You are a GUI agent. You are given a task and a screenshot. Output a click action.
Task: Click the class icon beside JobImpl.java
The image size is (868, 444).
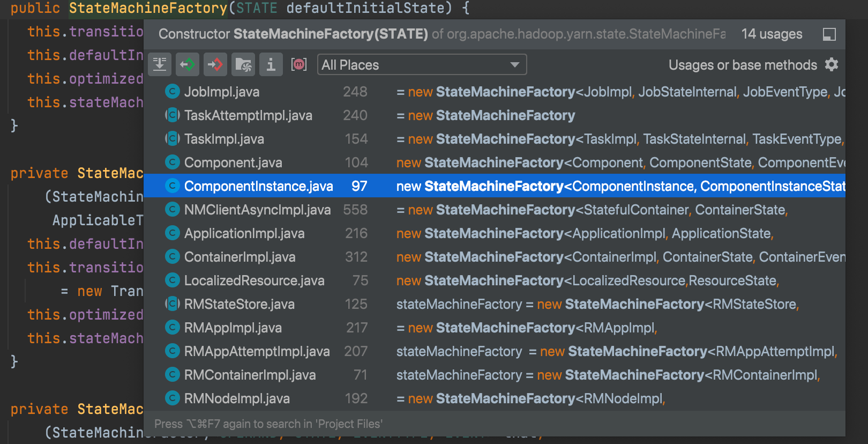pos(172,92)
